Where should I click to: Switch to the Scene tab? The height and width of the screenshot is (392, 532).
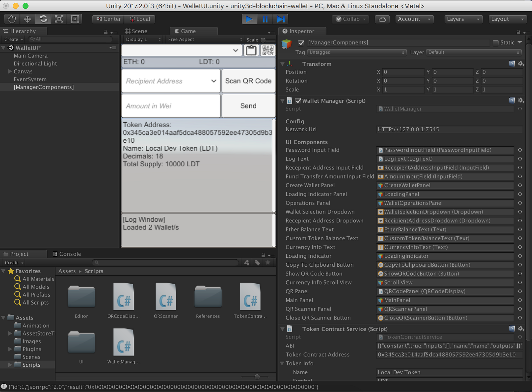pos(136,31)
